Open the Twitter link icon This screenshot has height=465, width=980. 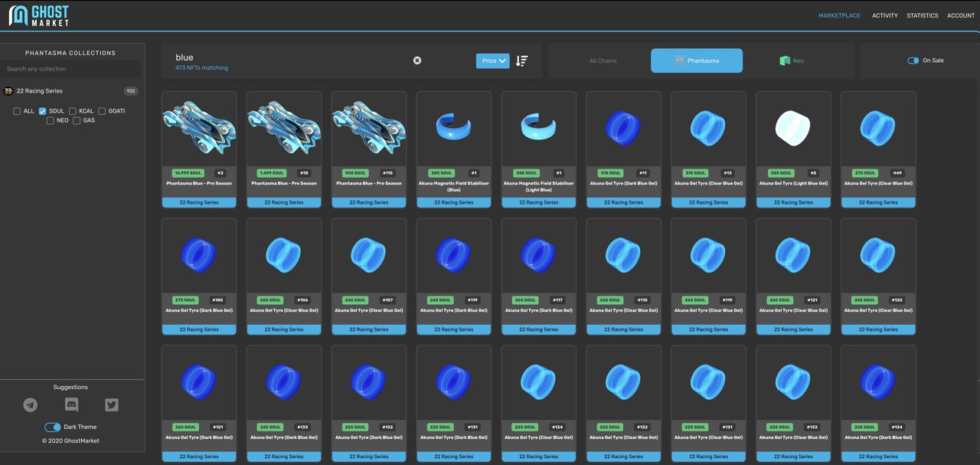[x=112, y=404]
